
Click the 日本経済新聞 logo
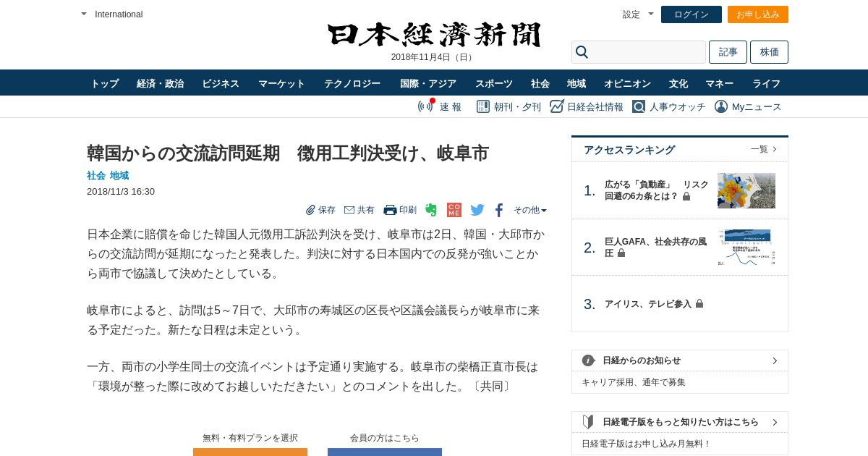pyautogui.click(x=434, y=35)
